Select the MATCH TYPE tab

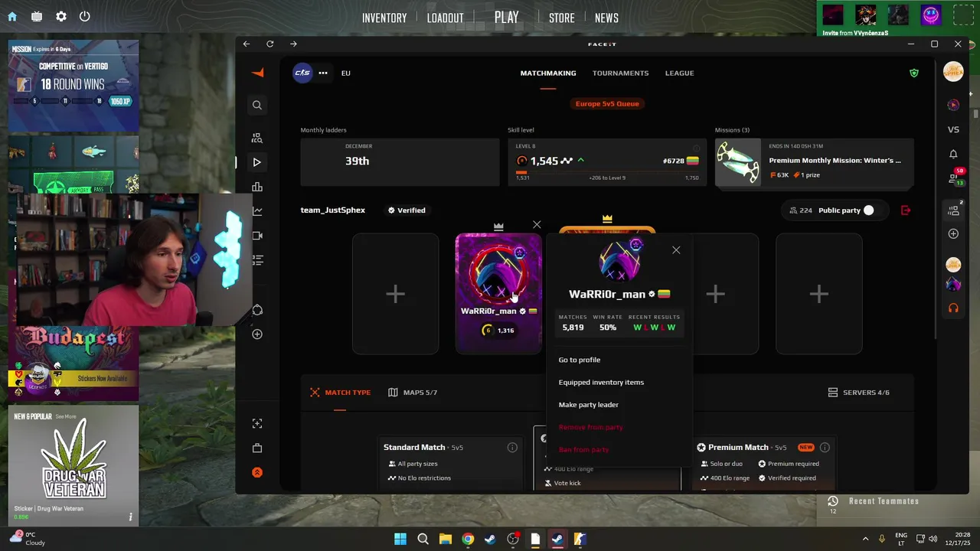pyautogui.click(x=340, y=393)
